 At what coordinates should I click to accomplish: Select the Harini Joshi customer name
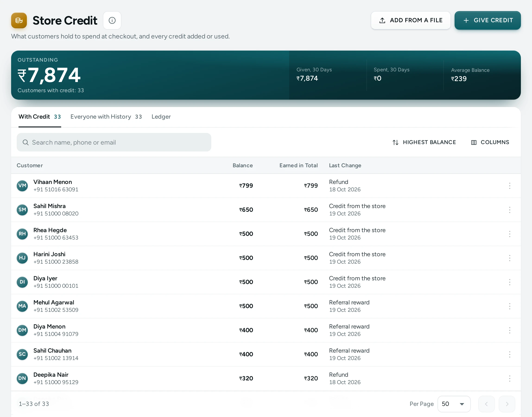point(49,254)
